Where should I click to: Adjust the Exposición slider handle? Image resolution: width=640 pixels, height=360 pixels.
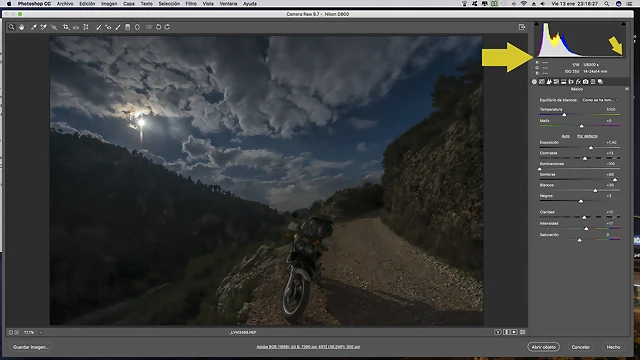click(591, 148)
